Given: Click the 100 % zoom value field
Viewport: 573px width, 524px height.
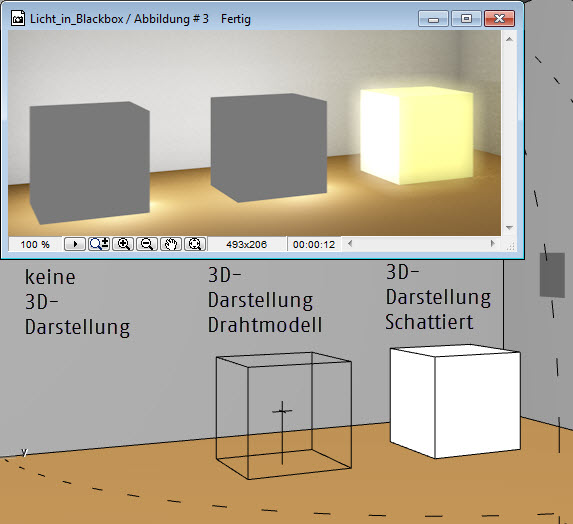Looking at the screenshot, I should 35,244.
